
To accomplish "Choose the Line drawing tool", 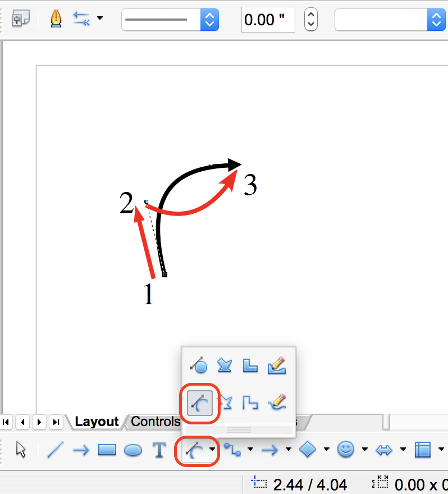I will pos(55,450).
